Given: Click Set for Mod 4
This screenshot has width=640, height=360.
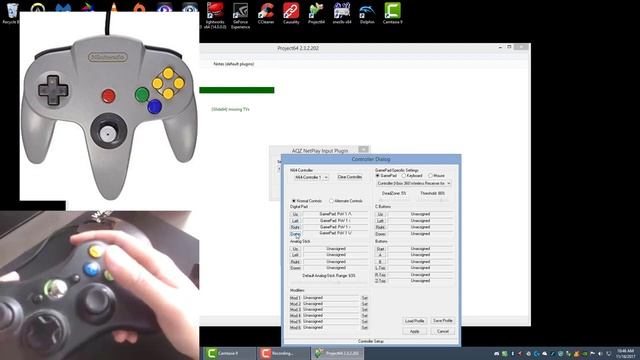Looking at the screenshot, I should point(364,316).
